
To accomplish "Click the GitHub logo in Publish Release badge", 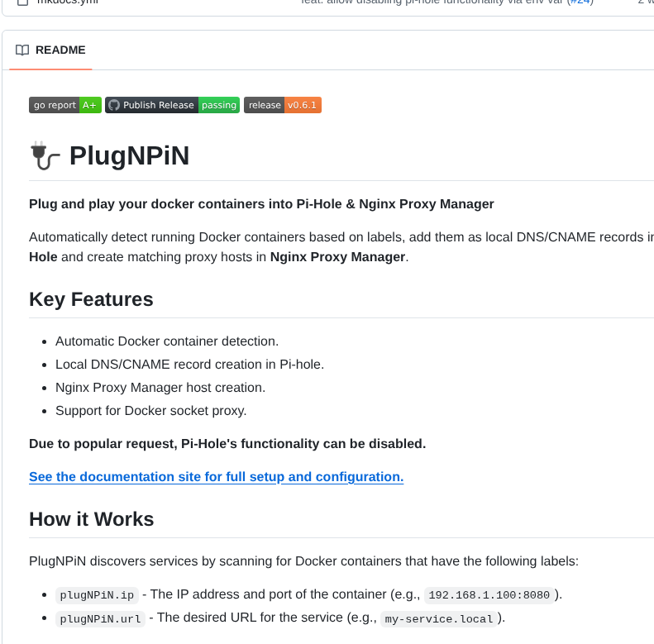I will 114,105.
